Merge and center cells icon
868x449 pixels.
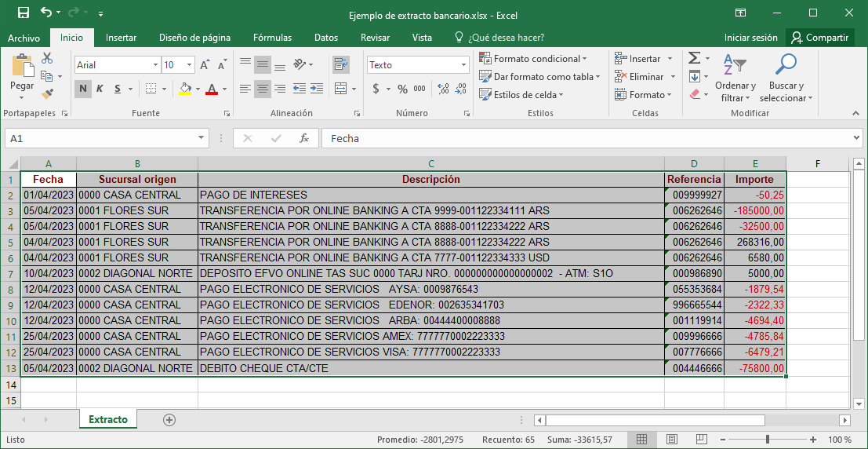click(x=340, y=89)
